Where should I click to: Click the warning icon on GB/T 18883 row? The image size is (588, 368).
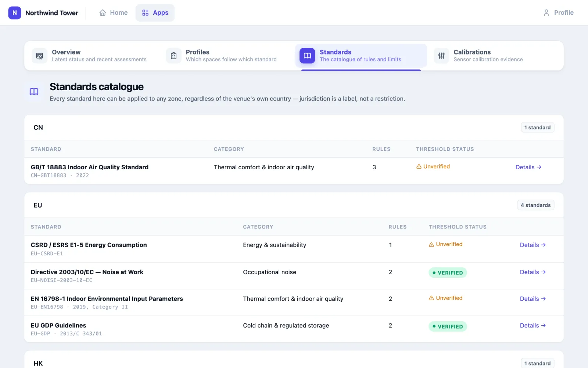(x=419, y=167)
